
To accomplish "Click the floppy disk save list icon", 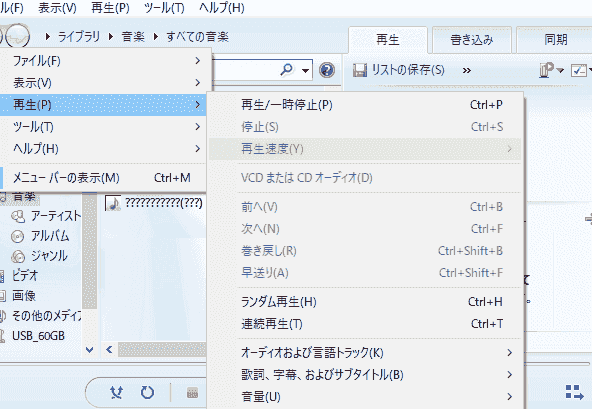I will (359, 70).
